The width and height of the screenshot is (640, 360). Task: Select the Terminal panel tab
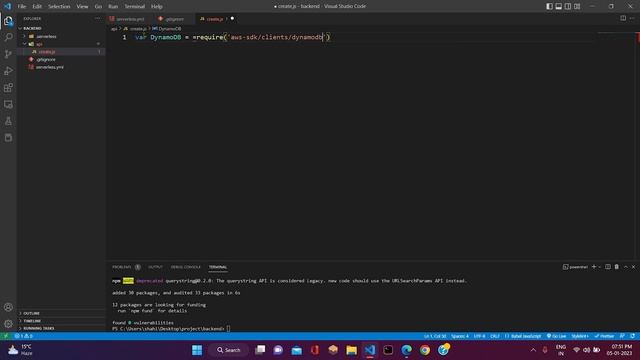click(x=218, y=267)
